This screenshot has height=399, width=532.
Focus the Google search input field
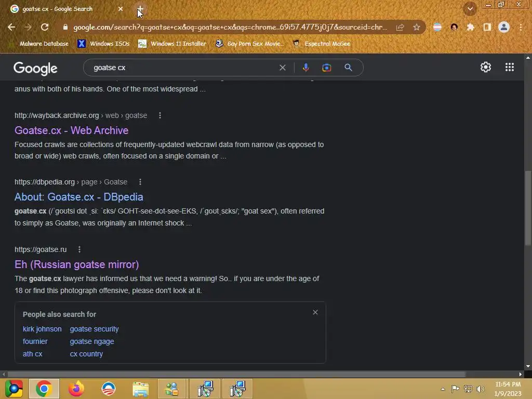pyautogui.click(x=183, y=68)
